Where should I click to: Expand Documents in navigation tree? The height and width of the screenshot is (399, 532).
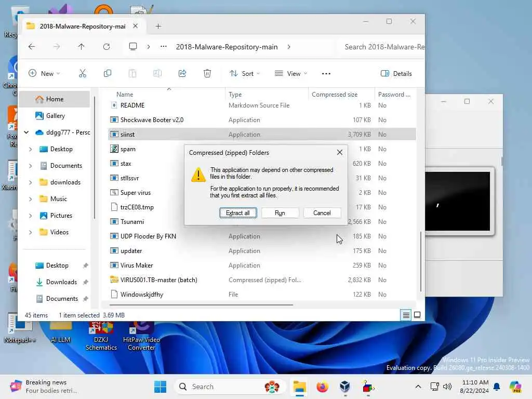point(31,166)
